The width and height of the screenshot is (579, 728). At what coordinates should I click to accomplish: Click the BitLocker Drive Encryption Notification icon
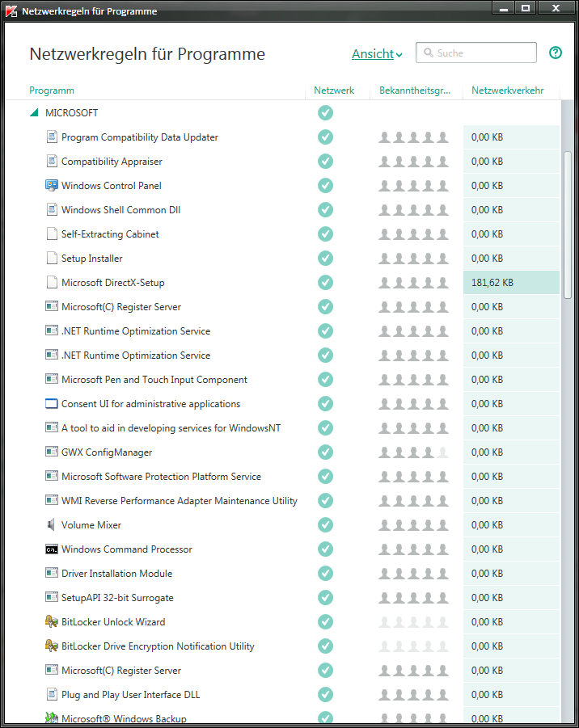(x=52, y=646)
